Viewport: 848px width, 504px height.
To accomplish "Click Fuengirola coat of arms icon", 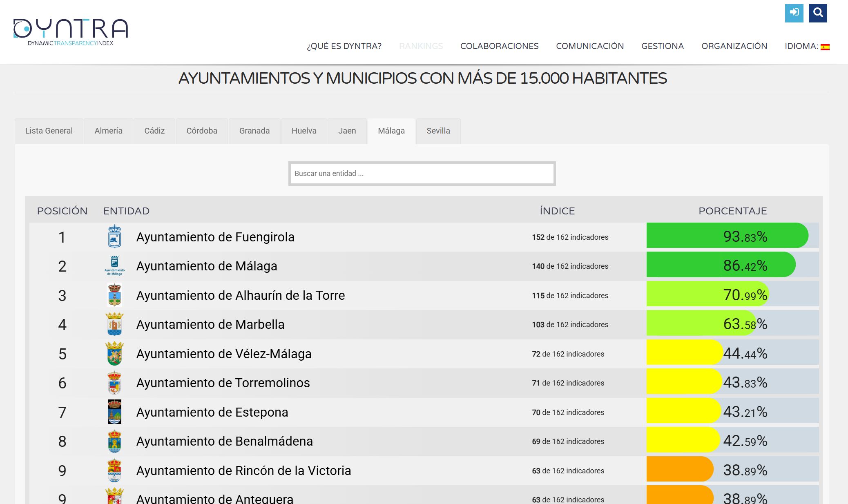I will tap(114, 236).
